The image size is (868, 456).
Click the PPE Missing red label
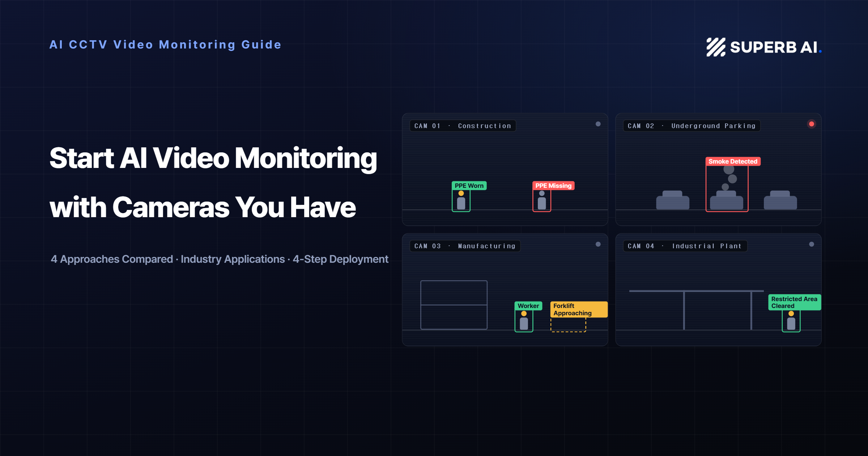coord(553,186)
